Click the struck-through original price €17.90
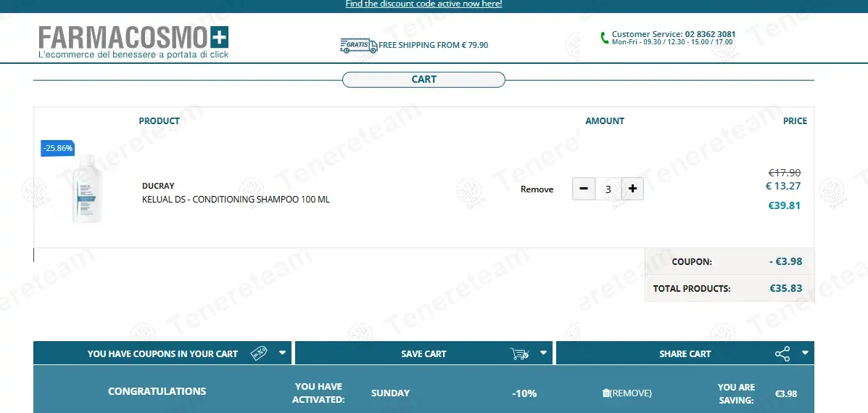 pyautogui.click(x=785, y=173)
